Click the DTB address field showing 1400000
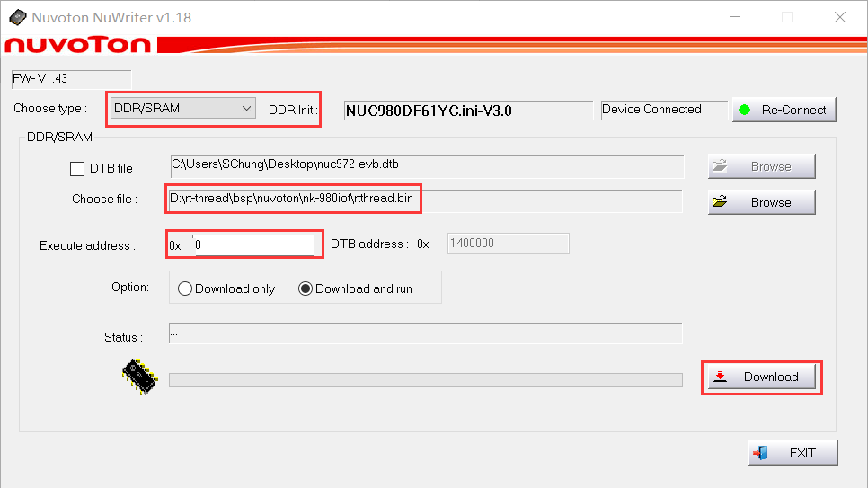The width and height of the screenshot is (868, 488). (508, 244)
